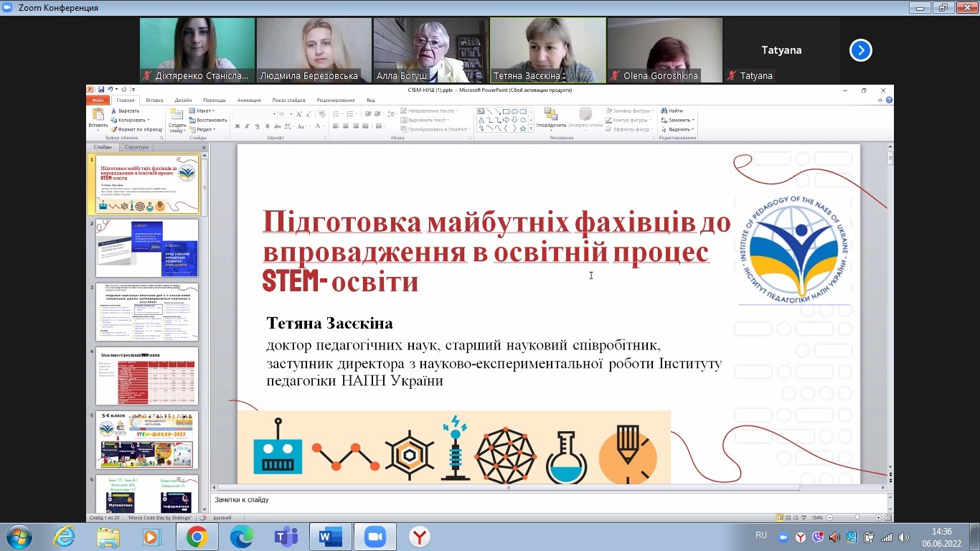Click the Вырезать (Cut) scissors icon
This screenshot has height=551, width=980.
coord(114,111)
